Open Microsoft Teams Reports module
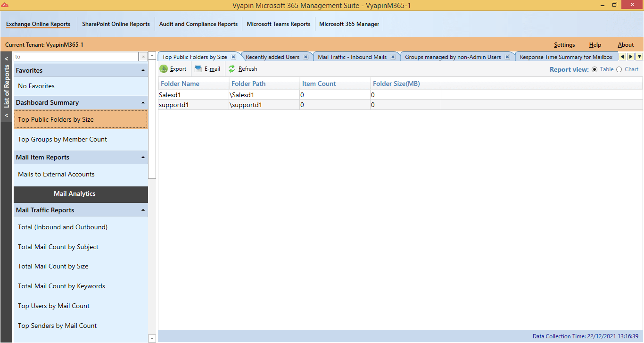This screenshot has width=644, height=343. click(x=279, y=24)
